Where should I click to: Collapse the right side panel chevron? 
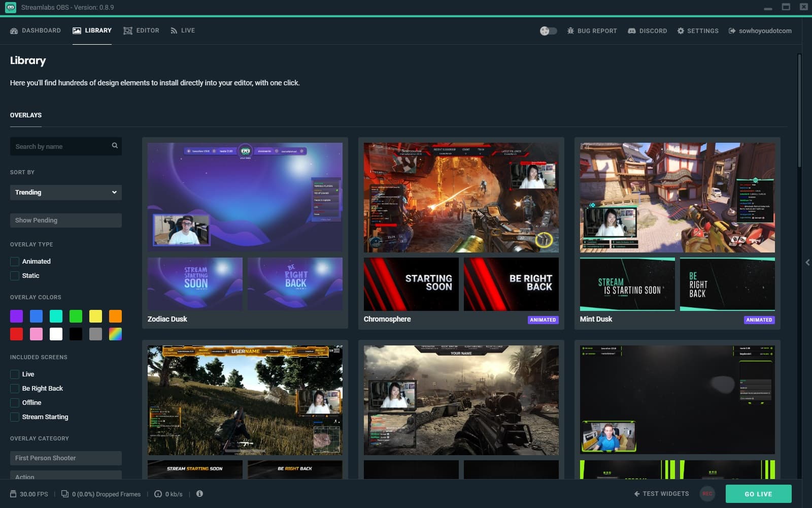pyautogui.click(x=807, y=263)
